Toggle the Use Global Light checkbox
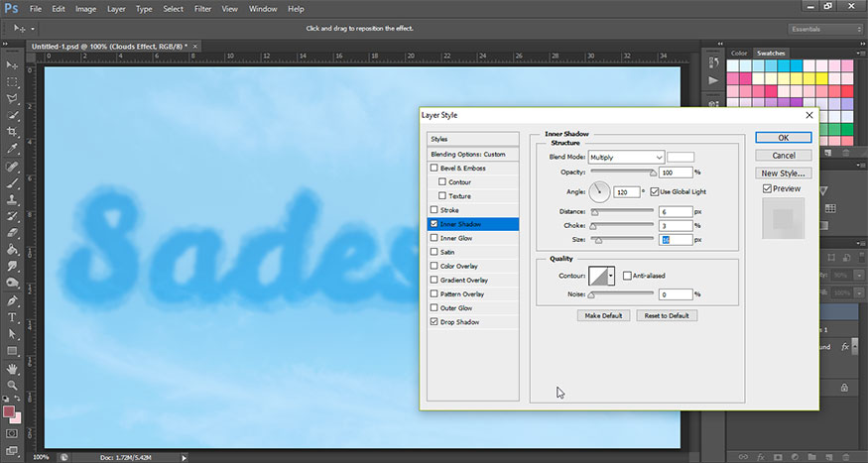868x463 pixels. (x=655, y=190)
